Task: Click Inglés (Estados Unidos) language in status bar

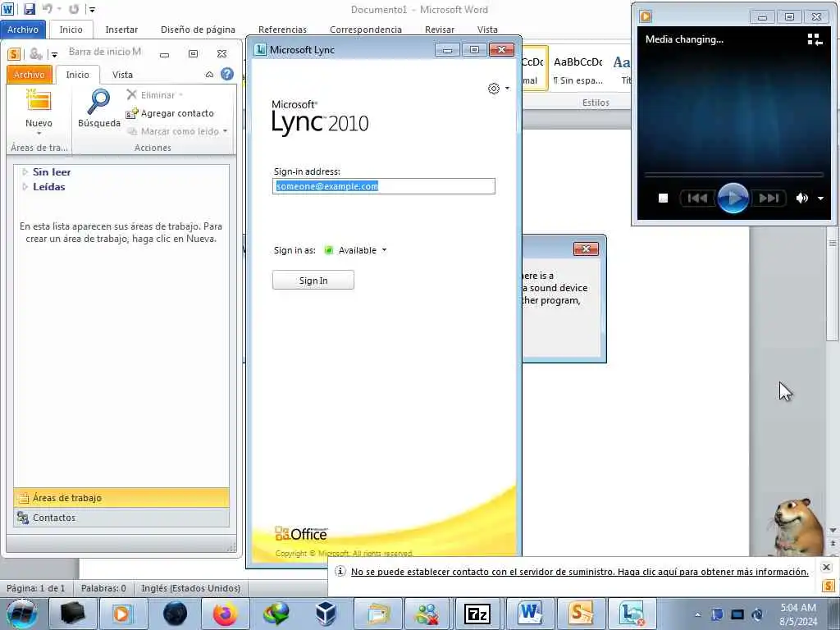Action: [x=190, y=588]
